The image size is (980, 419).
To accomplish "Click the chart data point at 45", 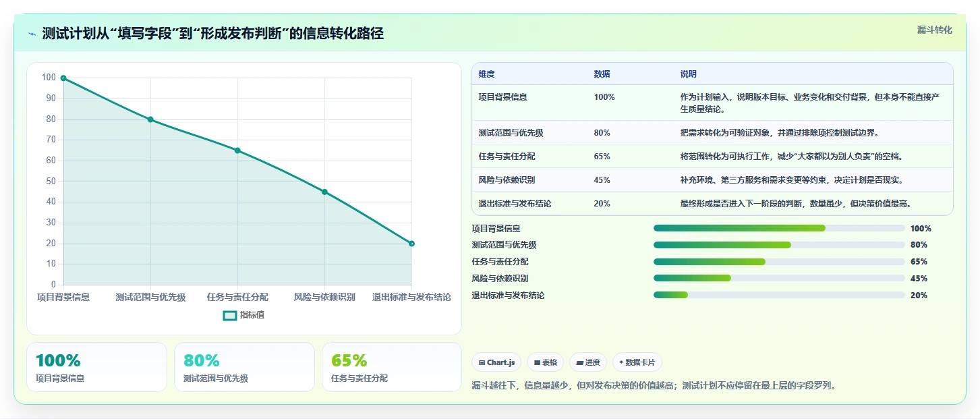I will 324,192.
